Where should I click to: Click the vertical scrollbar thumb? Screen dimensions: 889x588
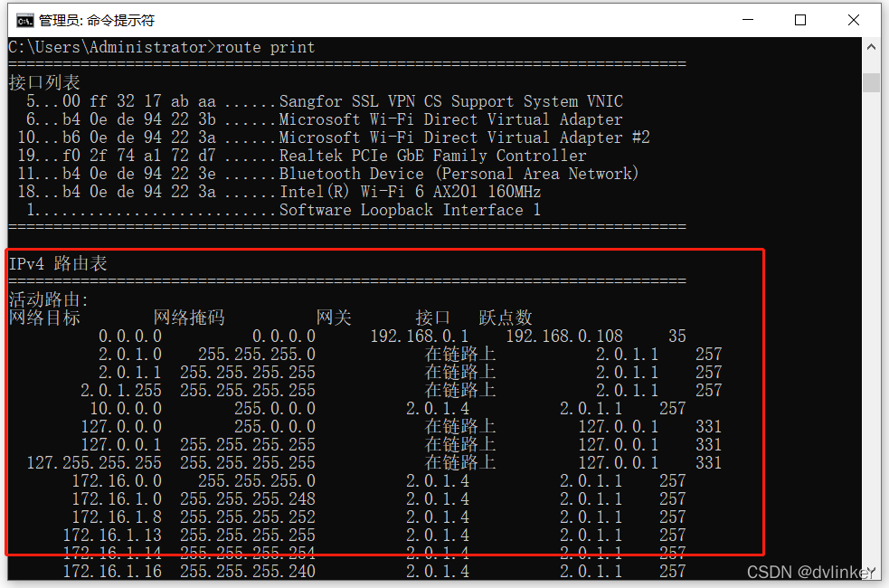point(871,83)
